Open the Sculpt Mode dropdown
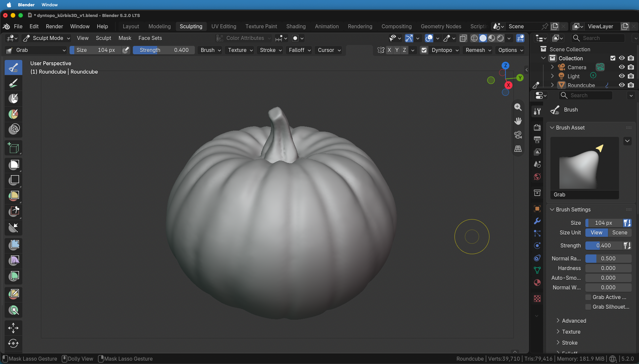The image size is (639, 364). pyautogui.click(x=47, y=38)
